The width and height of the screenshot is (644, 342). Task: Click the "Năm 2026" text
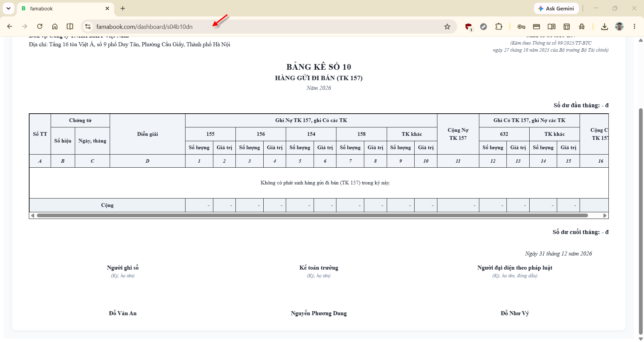point(319,88)
